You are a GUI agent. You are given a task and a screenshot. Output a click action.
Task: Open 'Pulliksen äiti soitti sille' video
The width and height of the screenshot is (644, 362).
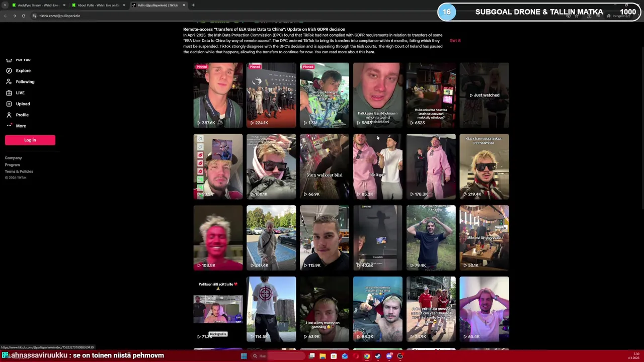click(218, 309)
